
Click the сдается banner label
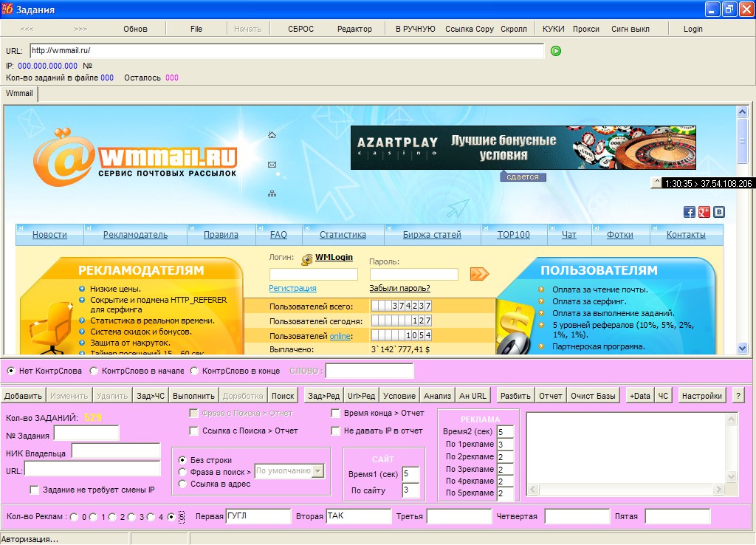pos(523,176)
